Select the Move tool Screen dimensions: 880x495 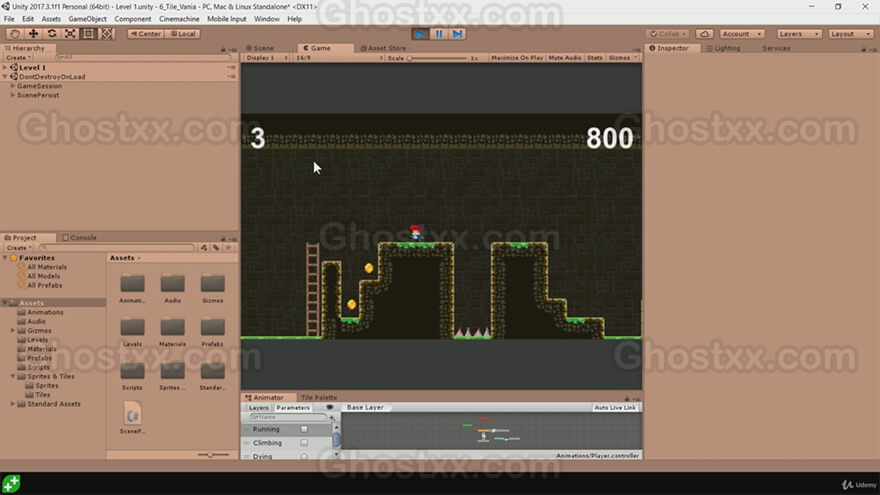(x=34, y=34)
